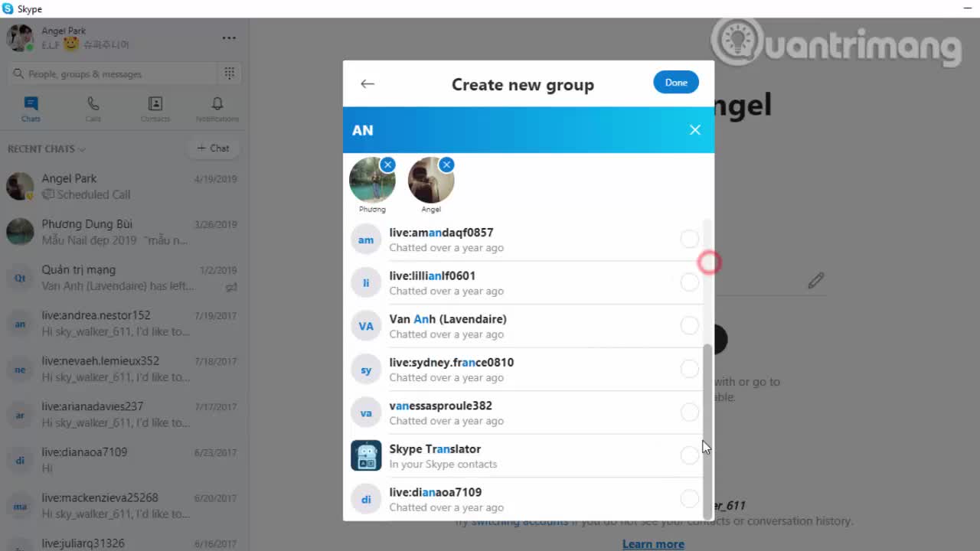Click the Angel selected member thumbnail
The height and width of the screenshot is (551, 980).
click(431, 181)
